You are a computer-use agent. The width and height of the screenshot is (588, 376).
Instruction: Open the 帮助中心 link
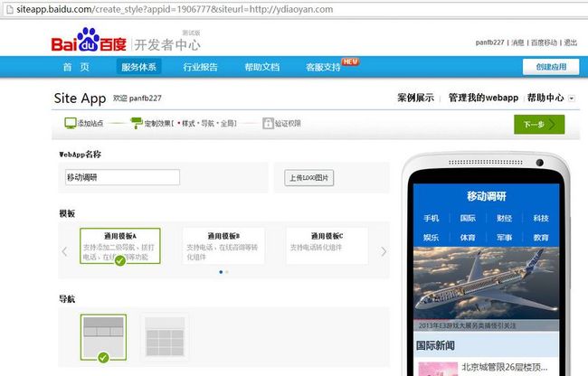pos(545,98)
